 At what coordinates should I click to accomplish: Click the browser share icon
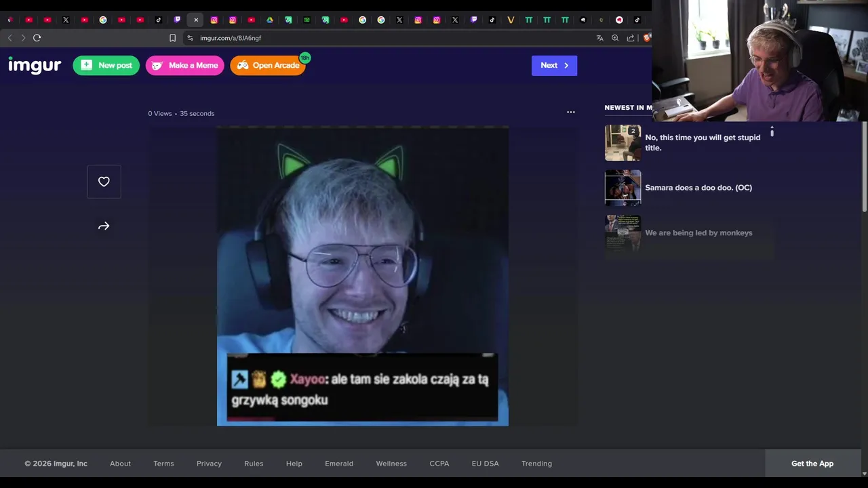tap(631, 38)
